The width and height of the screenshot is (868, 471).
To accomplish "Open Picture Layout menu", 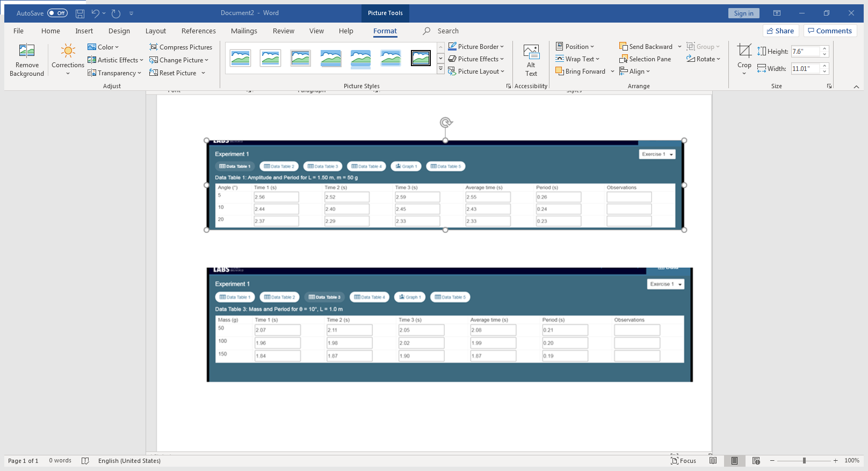I will (x=476, y=72).
